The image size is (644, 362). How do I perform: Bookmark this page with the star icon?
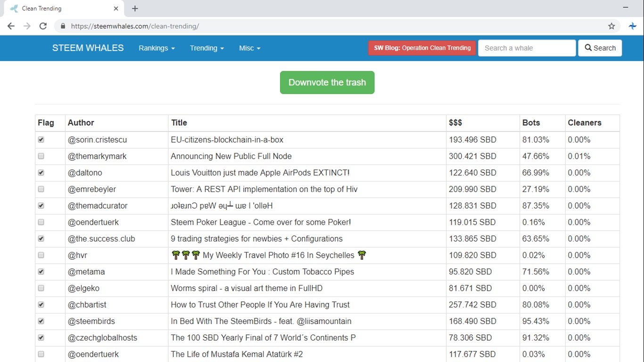coord(611,26)
